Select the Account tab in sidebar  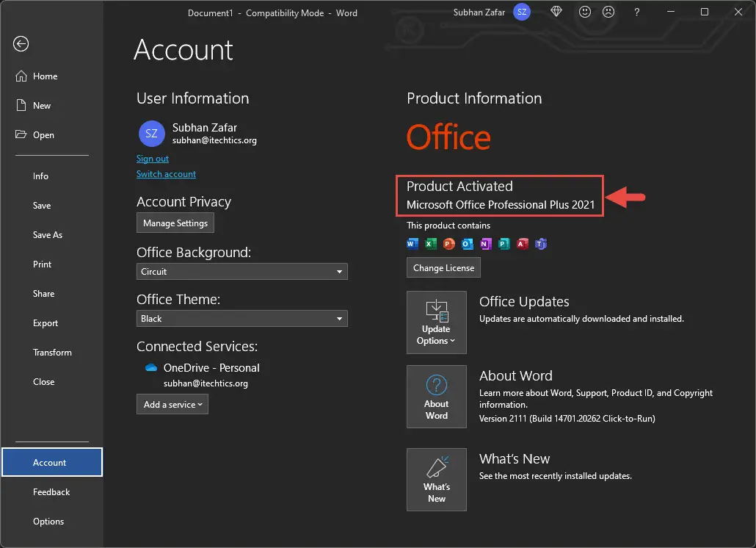pyautogui.click(x=51, y=462)
